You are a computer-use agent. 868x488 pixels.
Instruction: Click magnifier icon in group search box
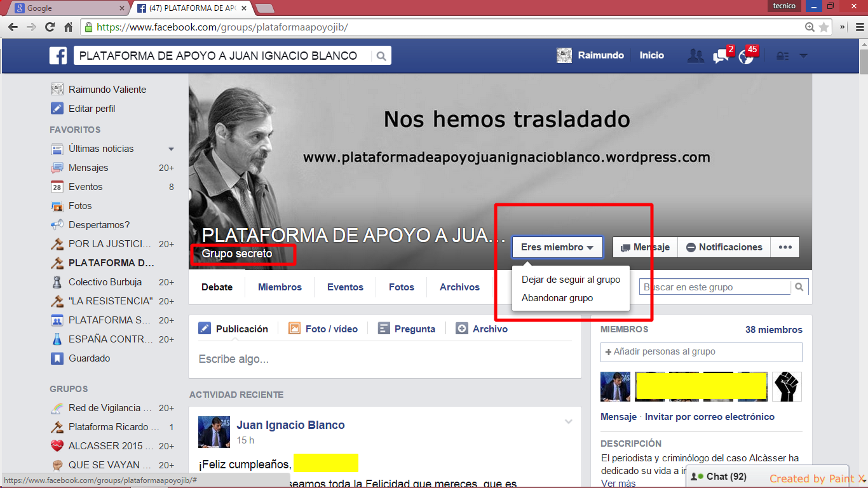coord(799,287)
